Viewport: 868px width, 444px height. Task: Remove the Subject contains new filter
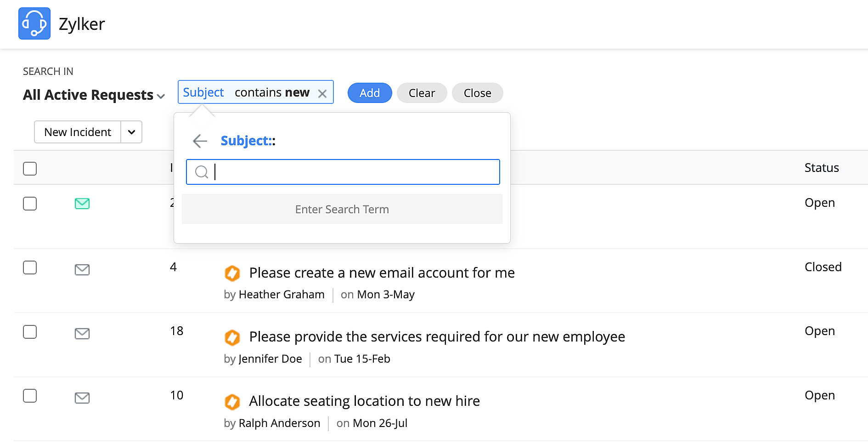[322, 94]
